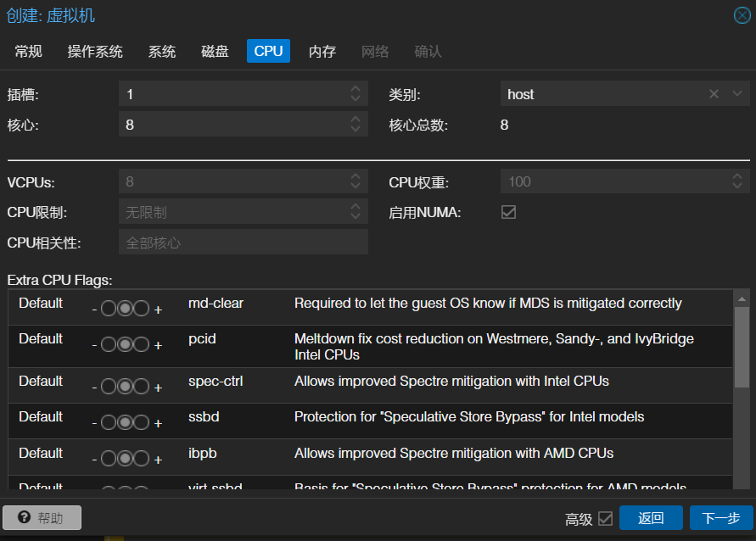Clear the host CPU type selection
Screen dimensions: 756x541
point(714,94)
